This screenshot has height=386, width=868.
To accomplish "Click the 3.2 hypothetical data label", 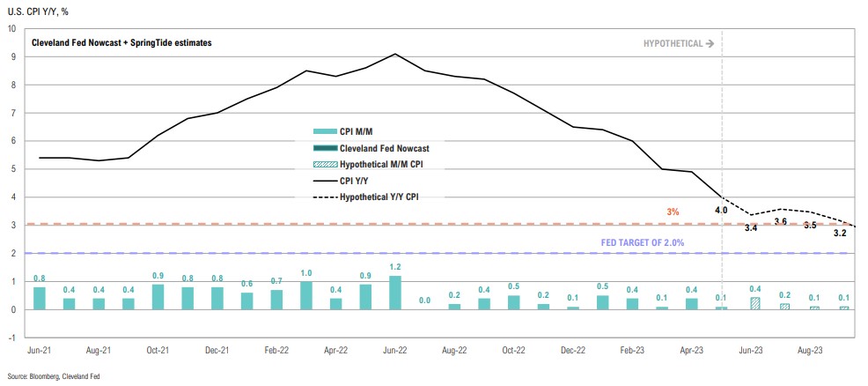I will pos(839,234).
